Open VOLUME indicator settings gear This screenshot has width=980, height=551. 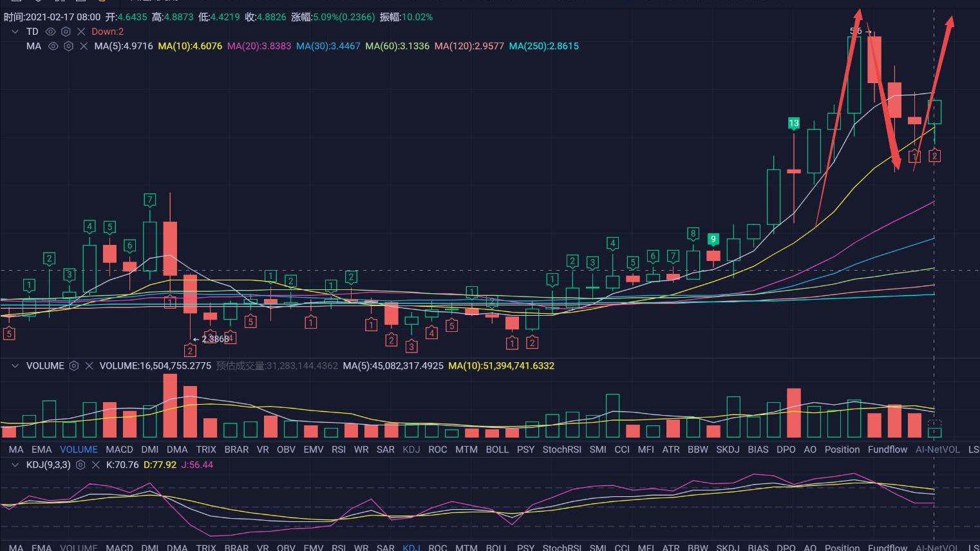pos(74,366)
